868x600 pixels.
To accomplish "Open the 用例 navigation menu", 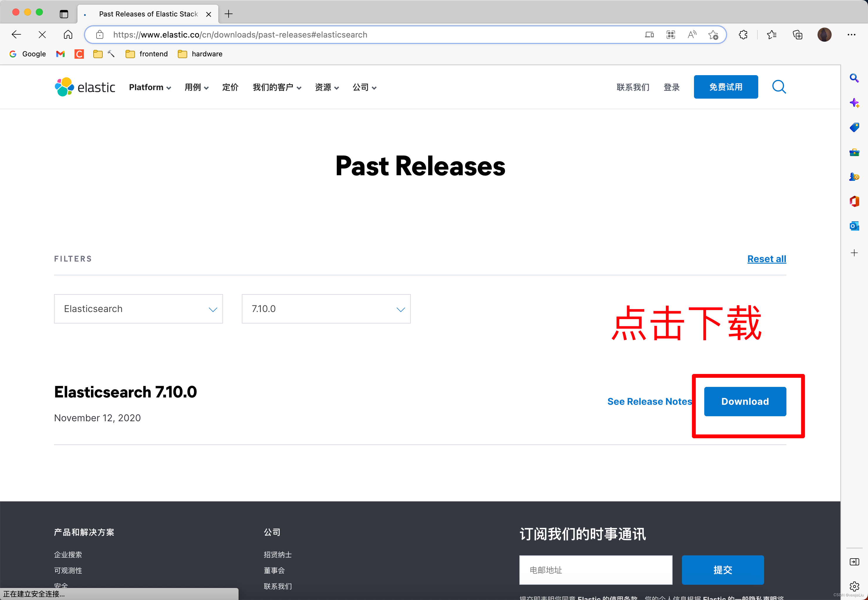I will 194,87.
